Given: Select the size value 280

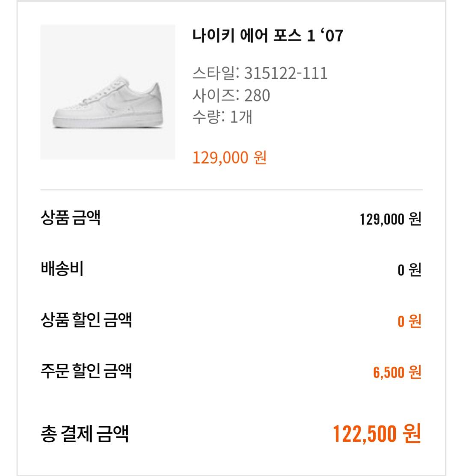Looking at the screenshot, I should tap(257, 95).
